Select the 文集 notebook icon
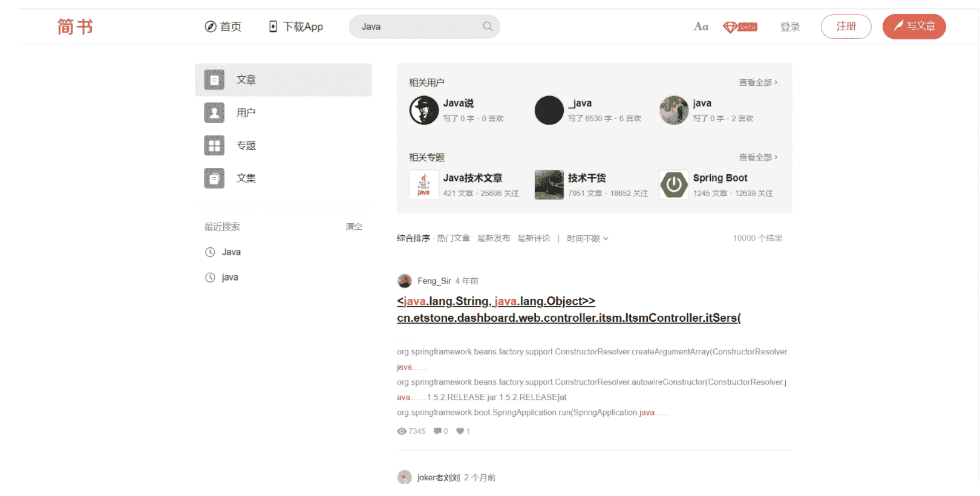Viewport: 980px width, 496px height. (214, 178)
